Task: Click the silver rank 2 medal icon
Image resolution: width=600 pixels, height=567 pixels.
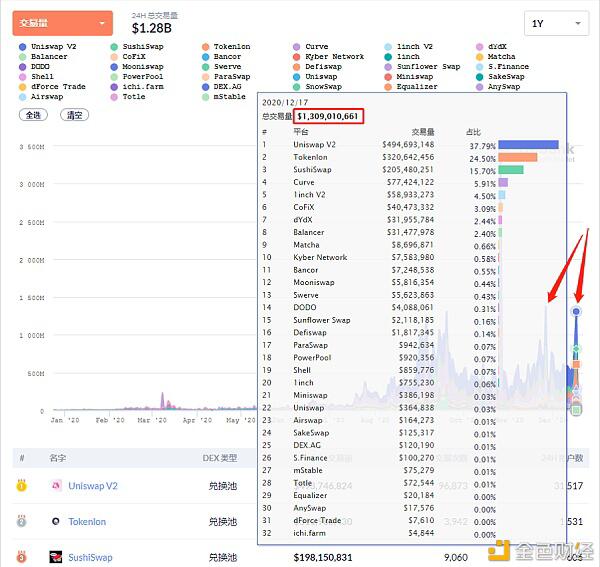Action: coord(21,521)
